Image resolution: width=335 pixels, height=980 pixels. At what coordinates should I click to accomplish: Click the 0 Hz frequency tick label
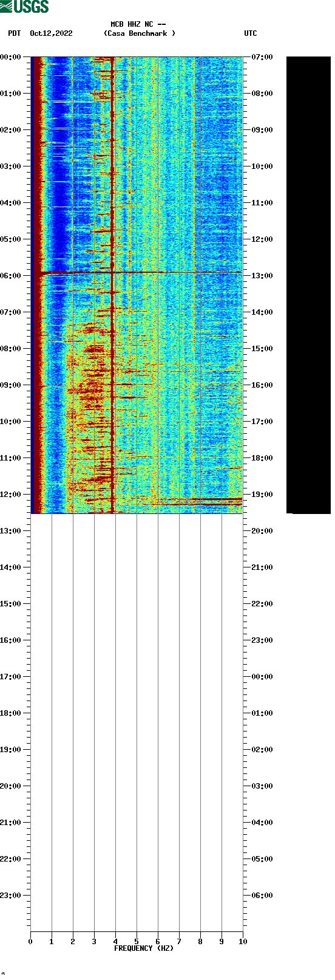point(30,942)
